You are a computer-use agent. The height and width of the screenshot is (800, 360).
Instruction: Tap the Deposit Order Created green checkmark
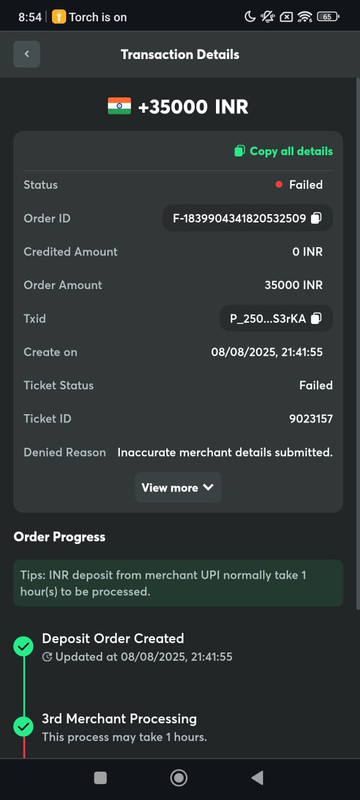coord(23,647)
